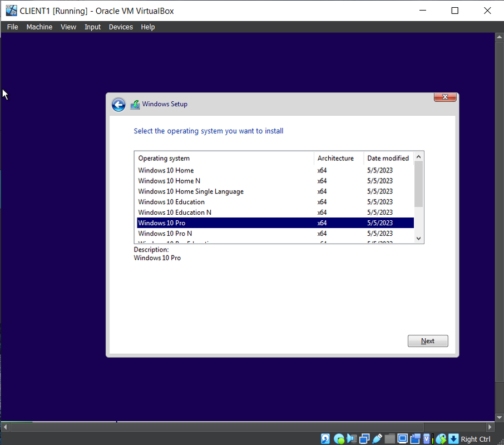Screen dimensions: 504x445
Task: Click the horizontal scrollbar thumb of VM window
Action: click(x=218, y=427)
